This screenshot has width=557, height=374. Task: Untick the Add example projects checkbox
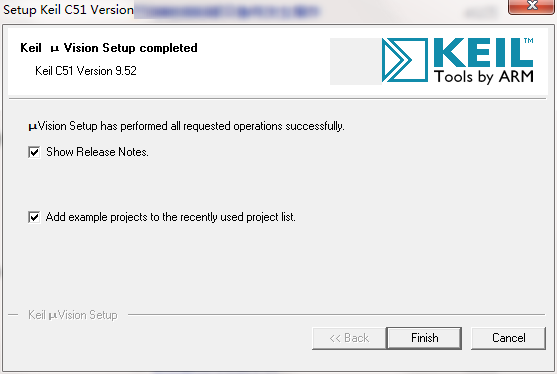point(34,217)
